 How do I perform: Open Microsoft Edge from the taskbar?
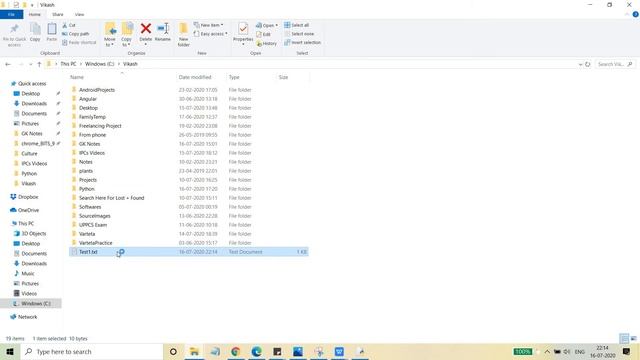[256, 351]
